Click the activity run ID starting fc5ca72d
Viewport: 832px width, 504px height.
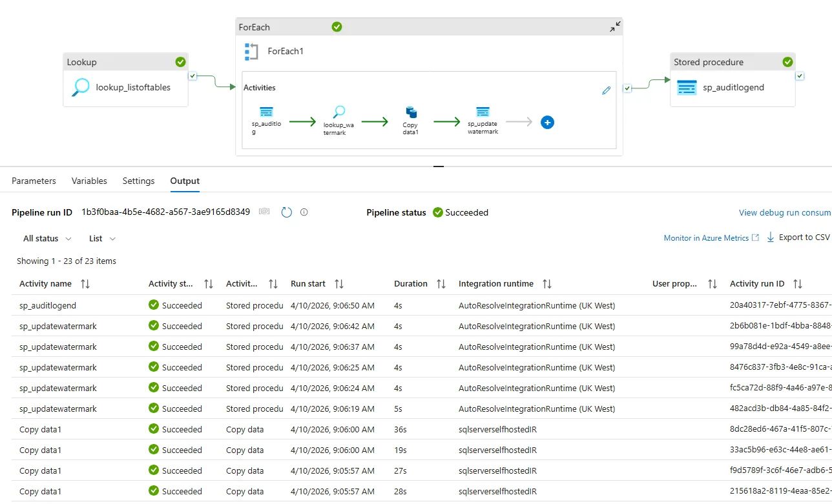[x=780, y=388]
